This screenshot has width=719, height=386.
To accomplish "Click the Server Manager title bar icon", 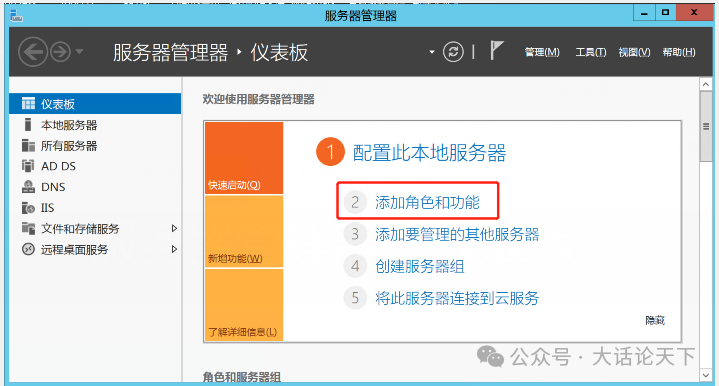I will coord(17,16).
